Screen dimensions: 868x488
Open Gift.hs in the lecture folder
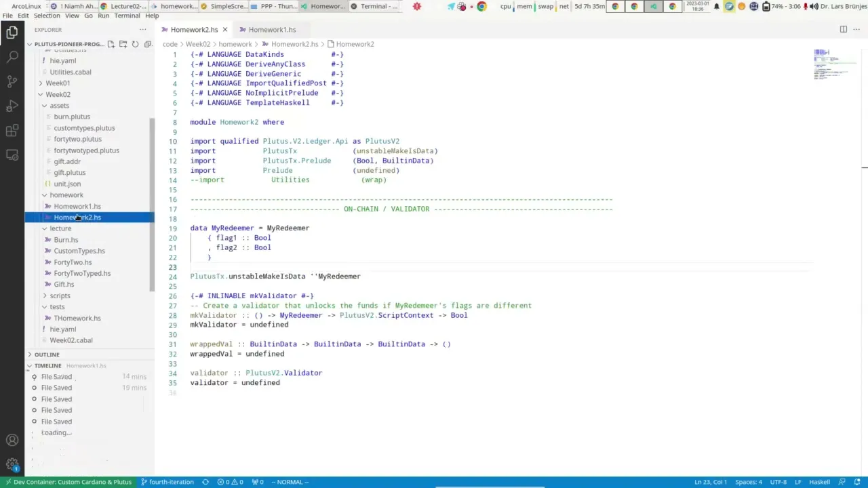64,285
